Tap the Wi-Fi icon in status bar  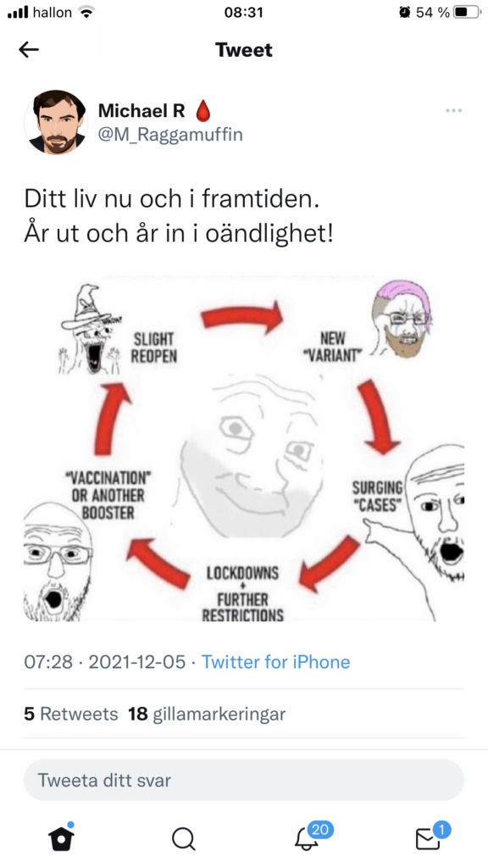point(86,12)
